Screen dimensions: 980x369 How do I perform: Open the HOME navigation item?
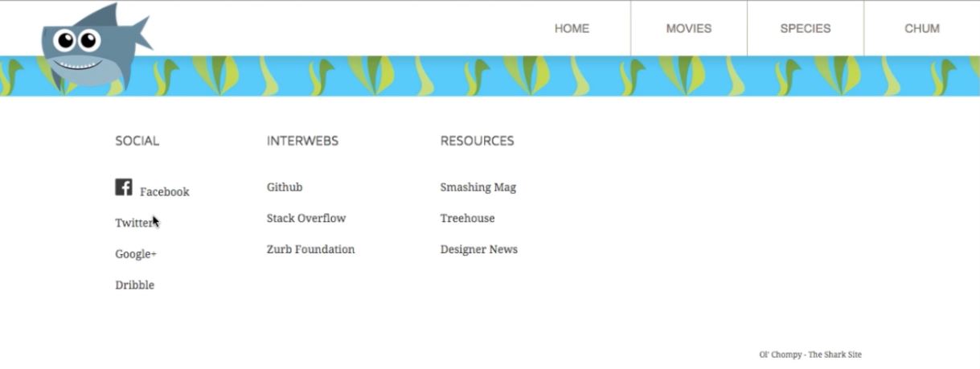click(x=572, y=28)
